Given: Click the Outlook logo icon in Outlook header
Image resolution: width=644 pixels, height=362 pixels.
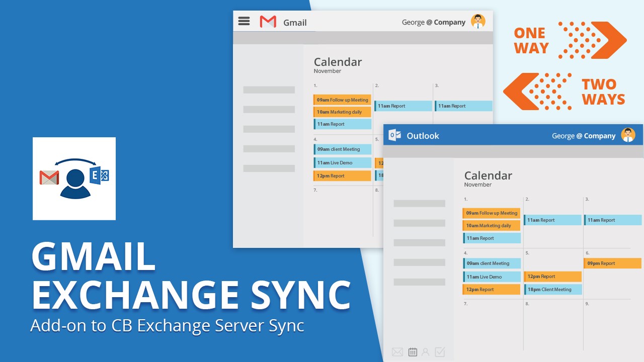Looking at the screenshot, I should 395,135.
